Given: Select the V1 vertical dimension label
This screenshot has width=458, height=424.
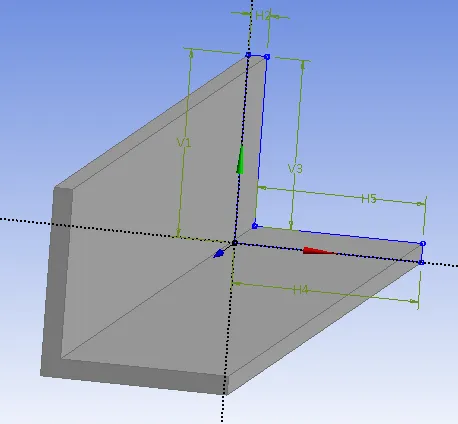Looking at the screenshot, I should (184, 143).
